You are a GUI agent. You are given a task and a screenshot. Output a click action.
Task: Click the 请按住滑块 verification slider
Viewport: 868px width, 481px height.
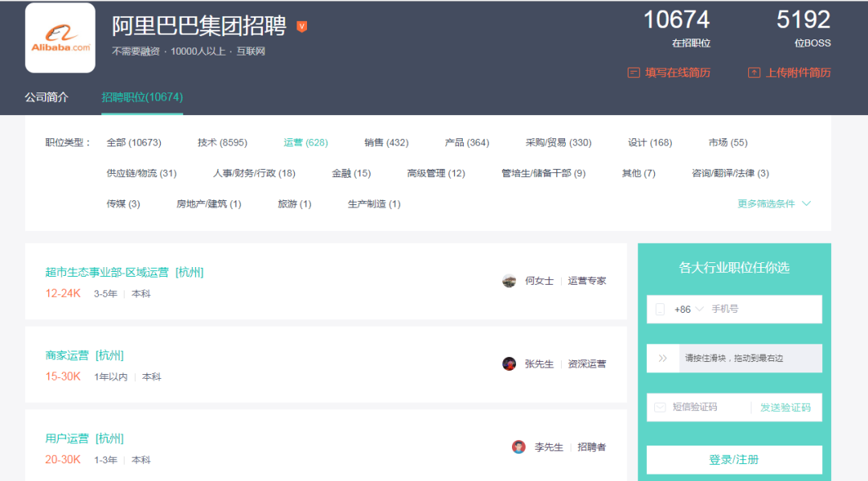734,358
